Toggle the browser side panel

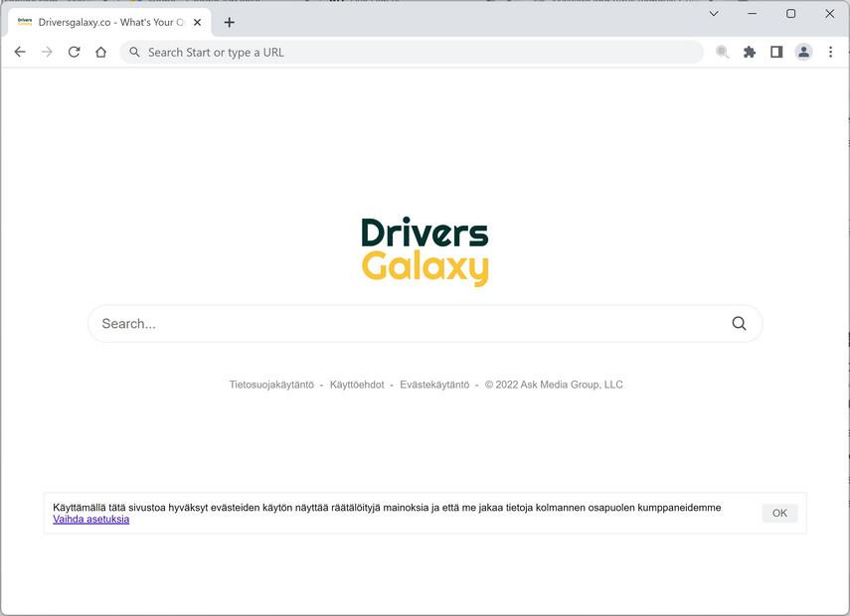point(776,52)
